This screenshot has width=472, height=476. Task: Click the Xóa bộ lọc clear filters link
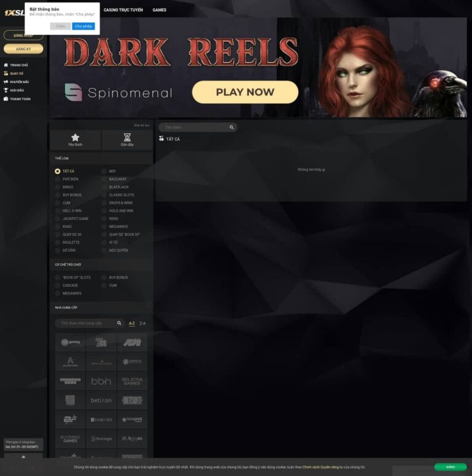[141, 125]
